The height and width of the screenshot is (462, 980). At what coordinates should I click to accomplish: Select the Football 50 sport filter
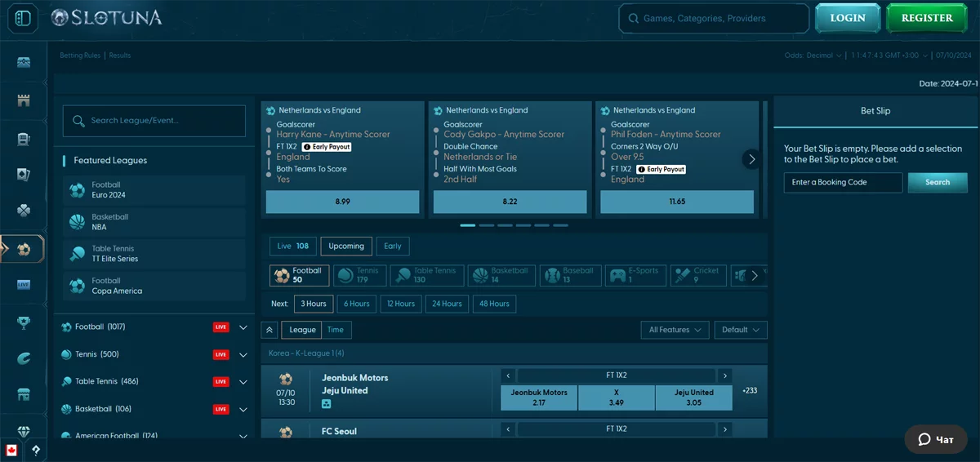[x=299, y=275]
